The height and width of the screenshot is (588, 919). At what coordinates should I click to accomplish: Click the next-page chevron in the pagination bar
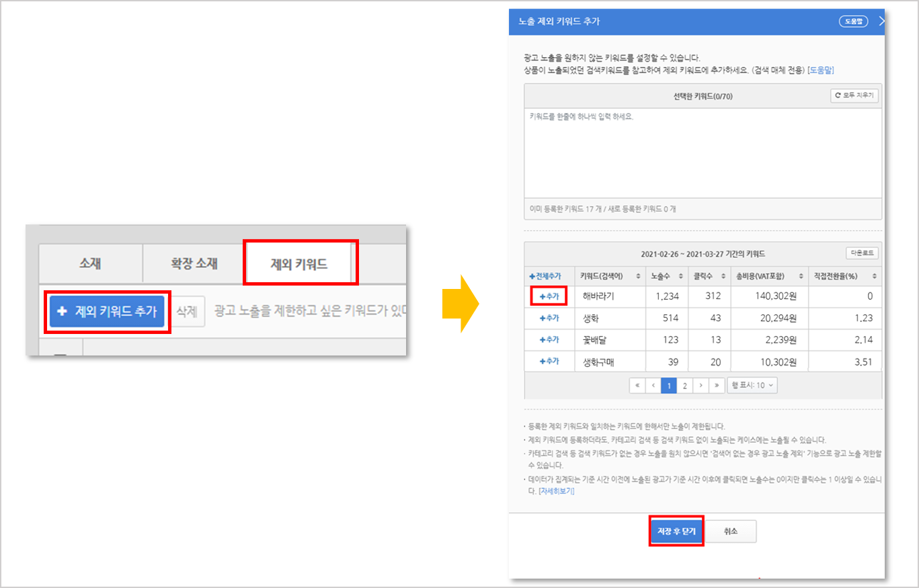[x=701, y=385]
